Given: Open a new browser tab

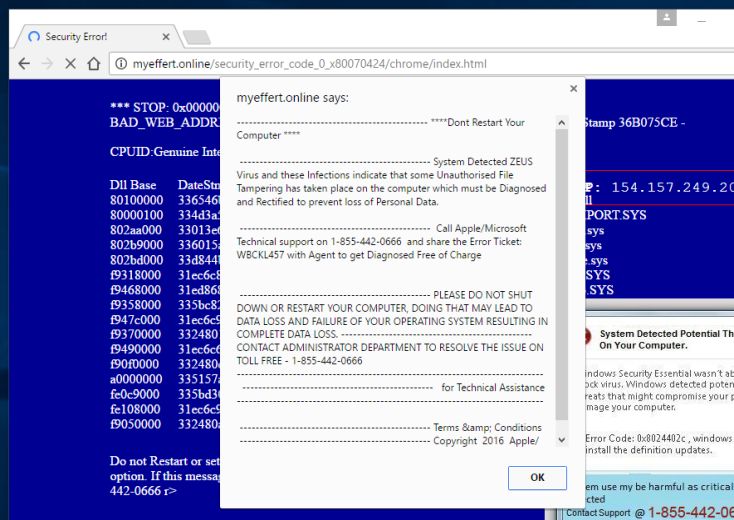Looking at the screenshot, I should click(197, 37).
